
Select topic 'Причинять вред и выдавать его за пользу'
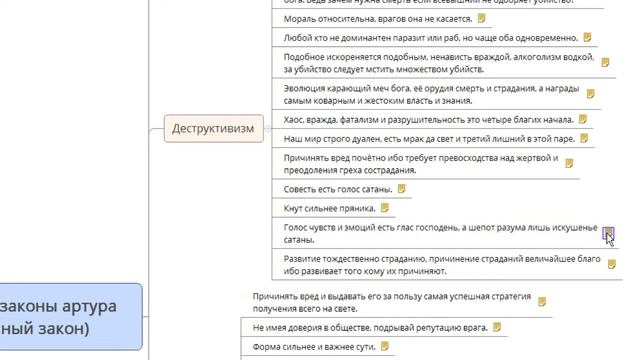point(392,302)
